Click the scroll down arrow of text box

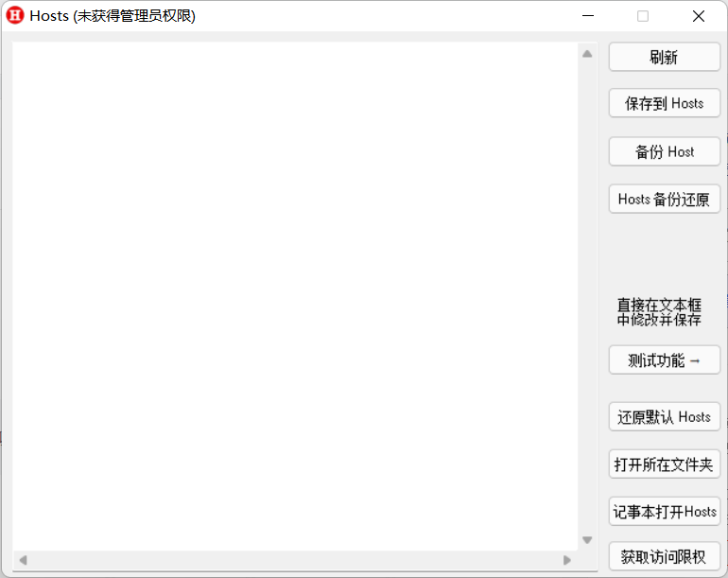[587, 540]
